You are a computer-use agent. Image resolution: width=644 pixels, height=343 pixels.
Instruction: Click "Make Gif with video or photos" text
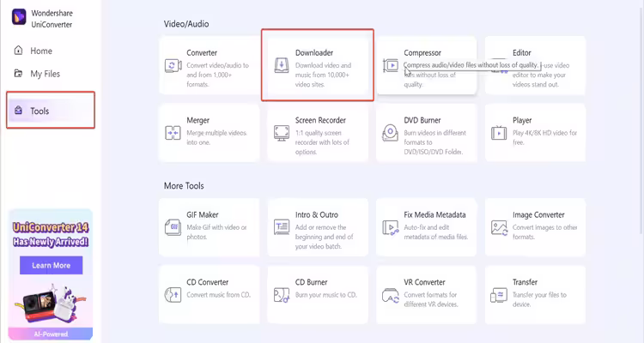(216, 232)
